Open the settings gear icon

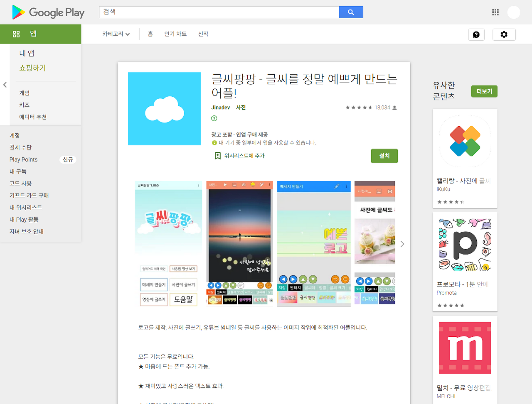pyautogui.click(x=504, y=34)
